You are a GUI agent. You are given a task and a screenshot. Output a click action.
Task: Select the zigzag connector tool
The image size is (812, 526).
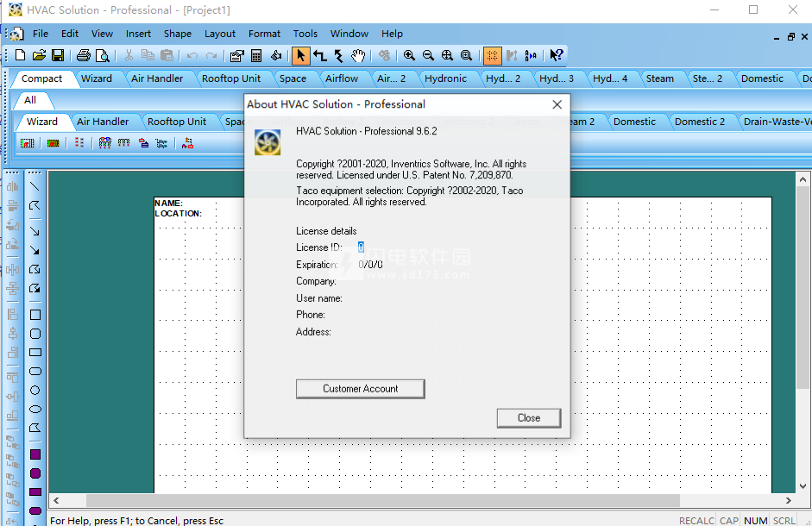coord(338,55)
